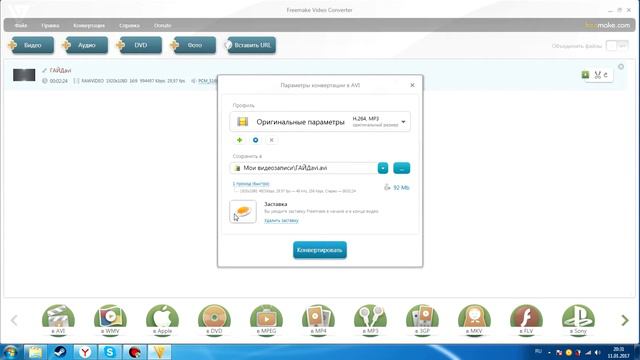Choose the в MP3 output format

[370, 320]
